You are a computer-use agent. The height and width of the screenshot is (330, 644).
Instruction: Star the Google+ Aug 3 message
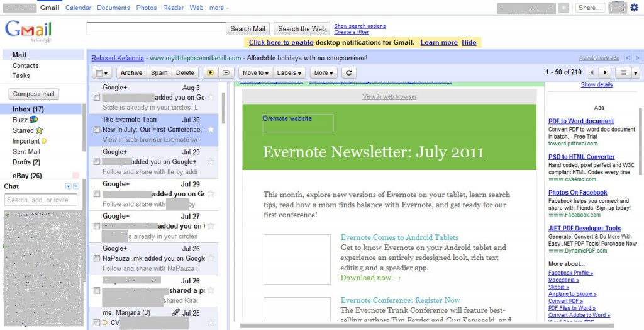point(211,98)
